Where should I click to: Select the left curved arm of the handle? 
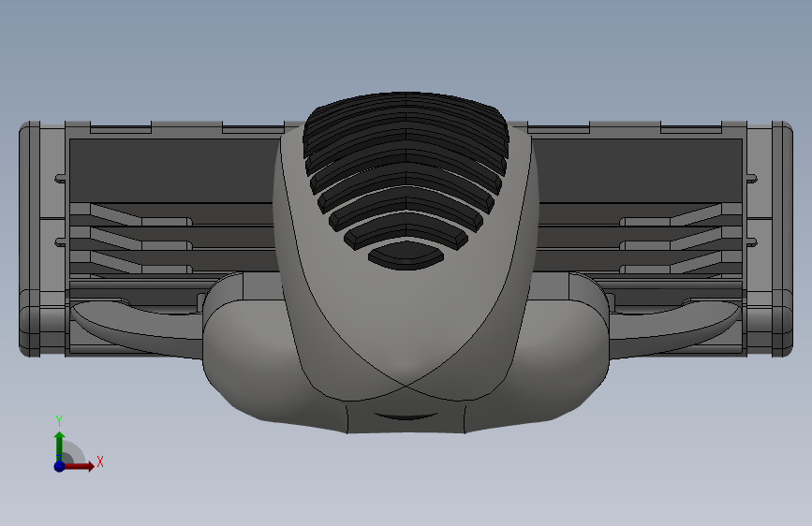click(x=136, y=329)
